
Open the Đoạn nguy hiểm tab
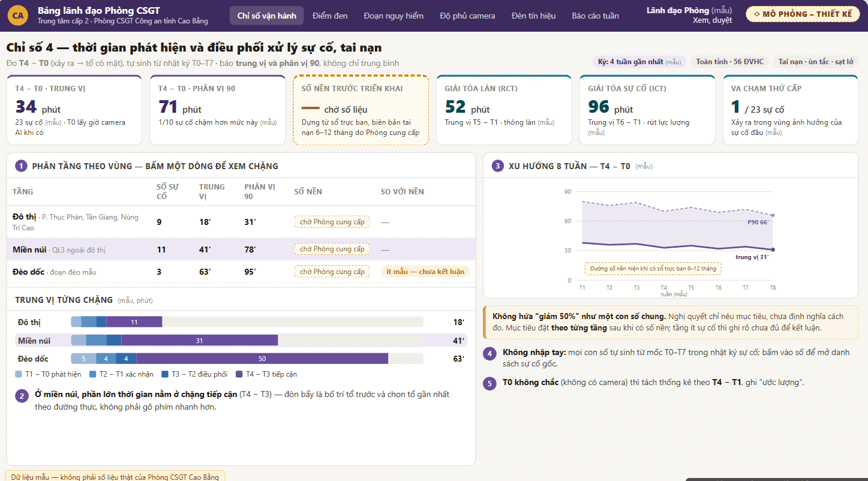[394, 16]
